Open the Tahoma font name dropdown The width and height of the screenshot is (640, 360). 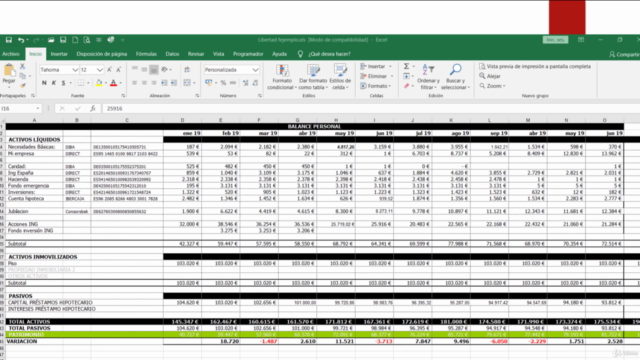[75, 70]
